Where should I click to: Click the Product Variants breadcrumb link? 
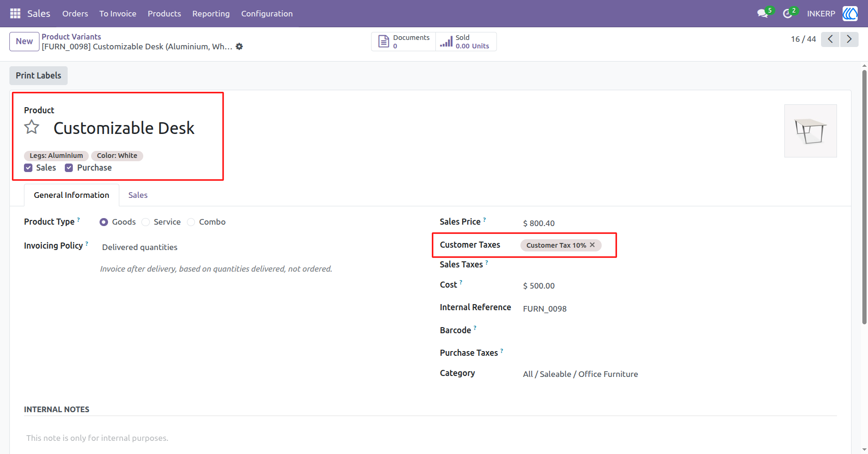(x=71, y=37)
